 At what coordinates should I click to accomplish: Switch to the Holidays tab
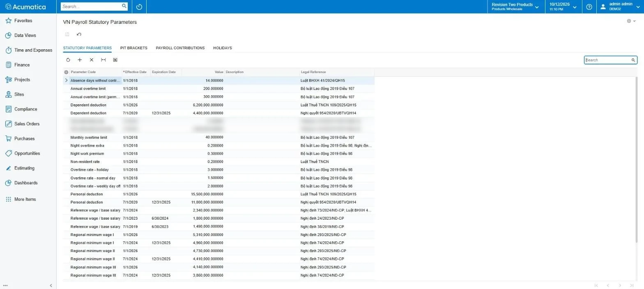(223, 48)
